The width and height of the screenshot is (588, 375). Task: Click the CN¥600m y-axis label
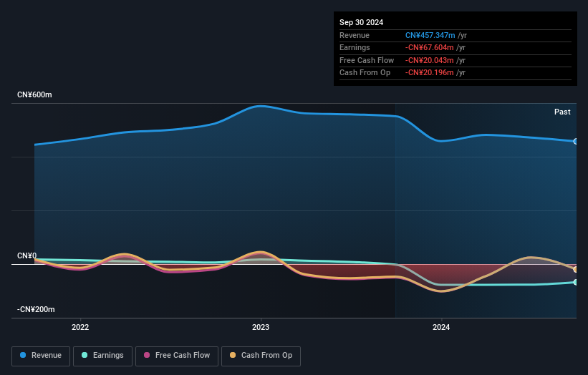pyautogui.click(x=34, y=94)
